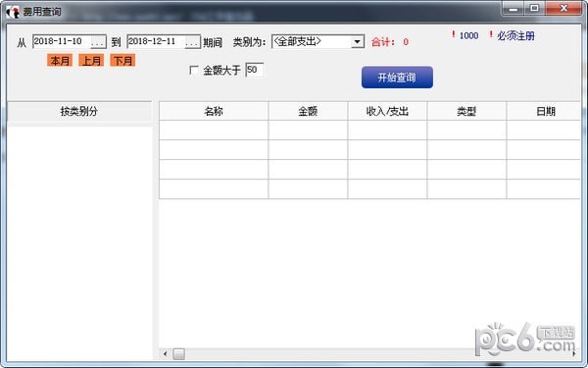Click the amount threshold field showing 50
Image resolution: width=588 pixels, height=368 pixels.
coord(255,70)
